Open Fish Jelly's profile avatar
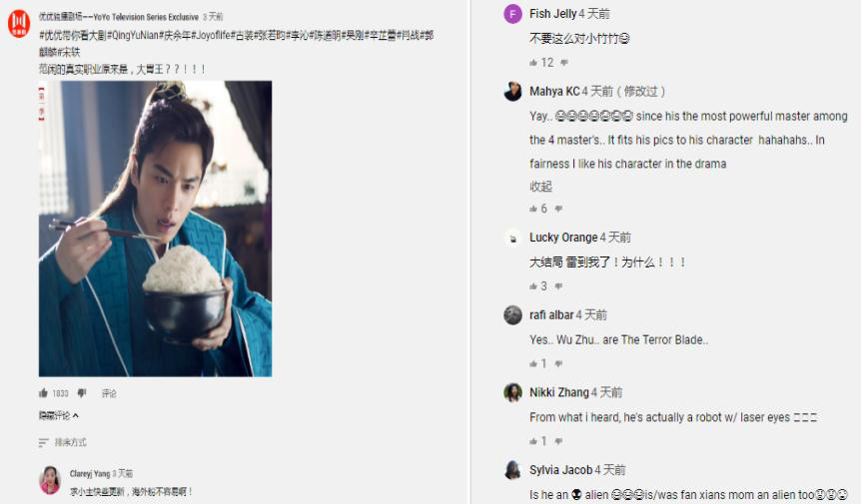 coord(512,14)
